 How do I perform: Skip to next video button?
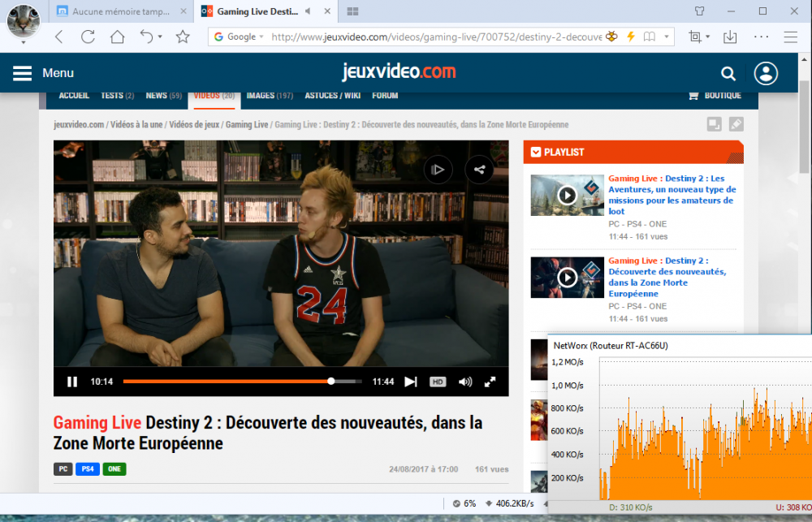tap(411, 382)
